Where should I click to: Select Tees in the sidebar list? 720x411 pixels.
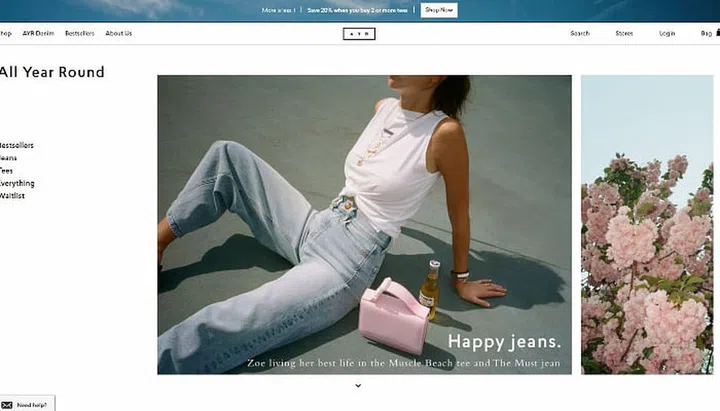tap(7, 170)
